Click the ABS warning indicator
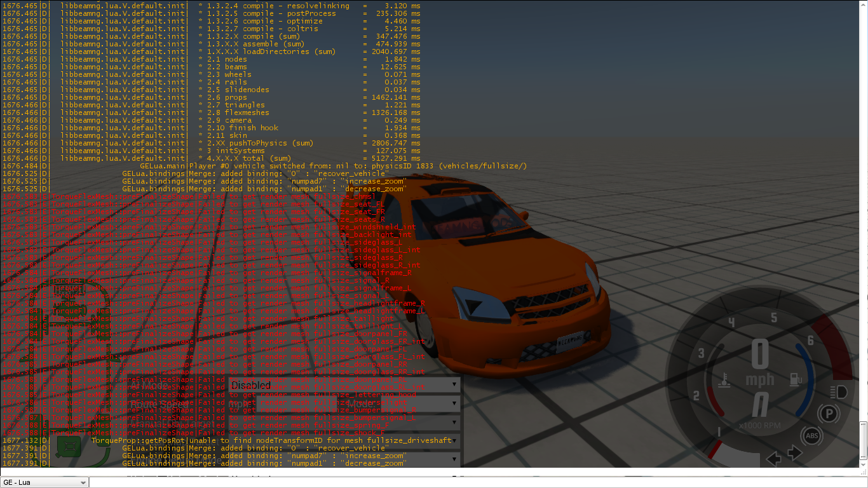The width and height of the screenshot is (868, 488). point(811,436)
